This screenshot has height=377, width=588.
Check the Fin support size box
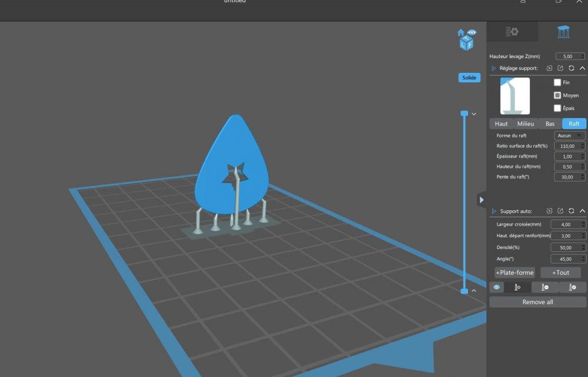(x=557, y=82)
